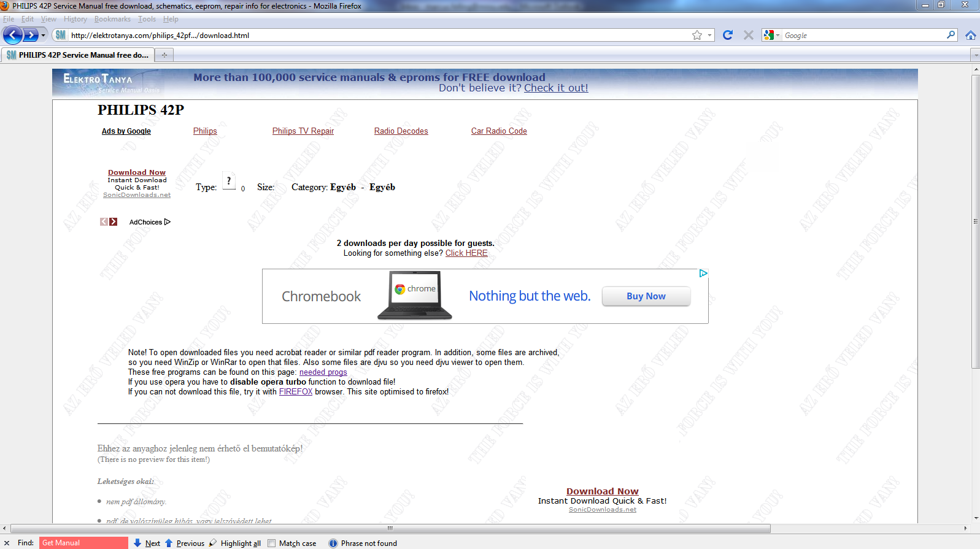Click the horizontal scrollbar left arrow
The width and height of the screenshot is (980, 549).
click(5, 528)
